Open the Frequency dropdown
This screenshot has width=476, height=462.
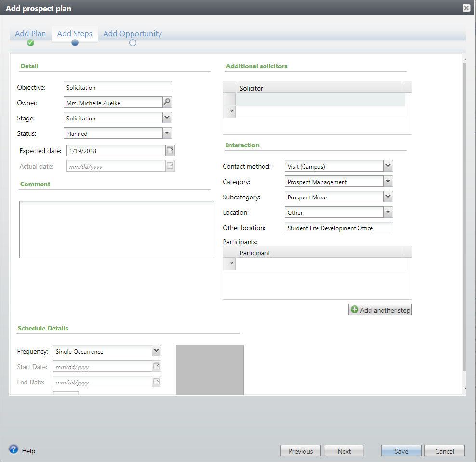coord(157,351)
